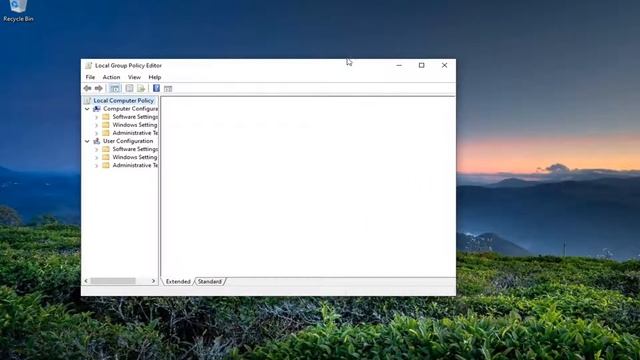Screen dimensions: 640x360
Task: Select the User Configuration tree label
Action: pyautogui.click(x=128, y=141)
